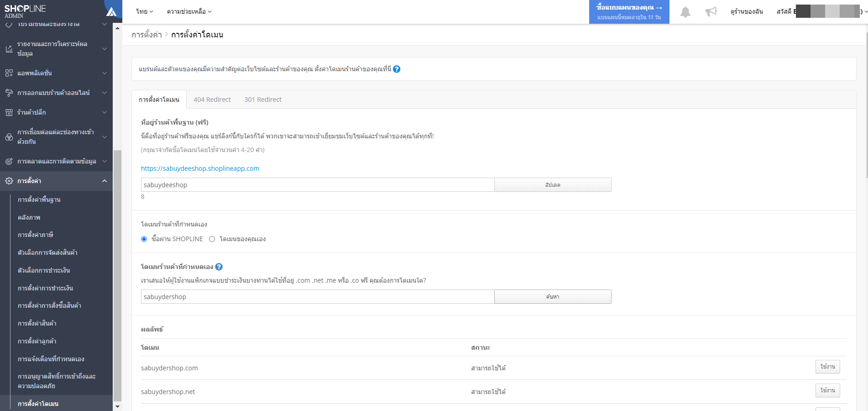This screenshot has height=411, width=868.
Task: Switch to the 301 Redirect tab
Action: (x=263, y=100)
